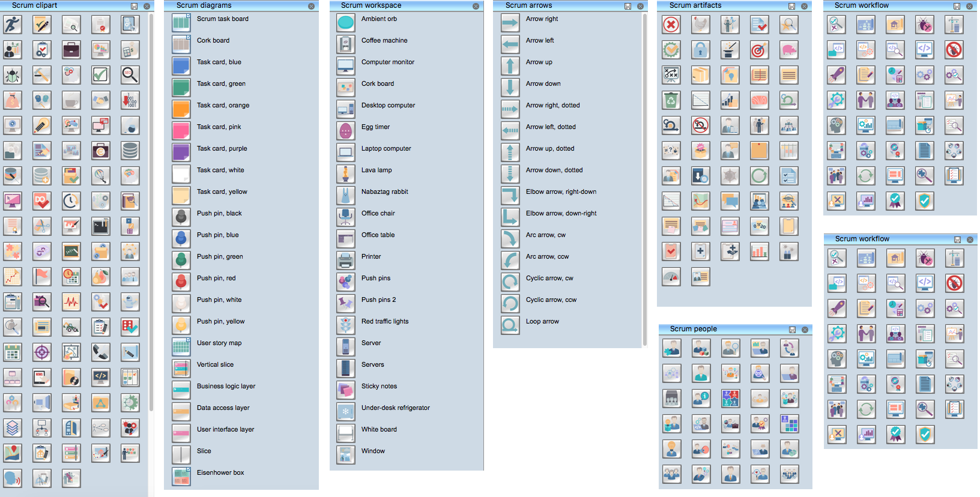Image resolution: width=980 pixels, height=497 pixels.
Task: Click the 'Arrow down, dotted' label
Action: pyautogui.click(x=554, y=170)
